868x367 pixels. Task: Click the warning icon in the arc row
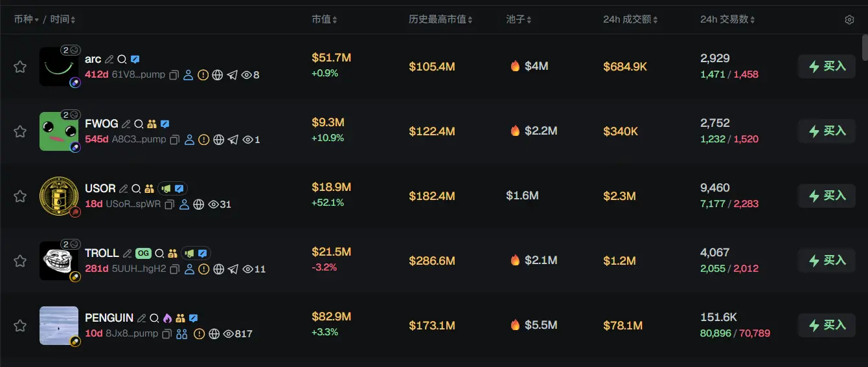pos(203,75)
